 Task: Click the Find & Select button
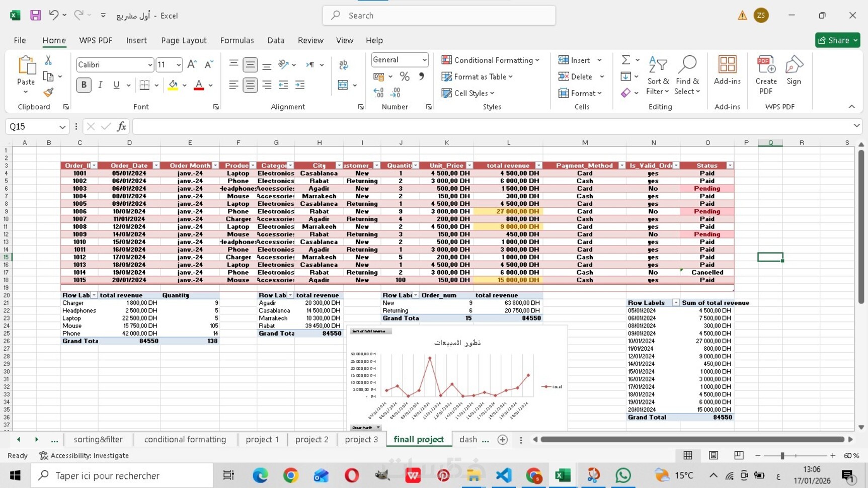point(687,75)
